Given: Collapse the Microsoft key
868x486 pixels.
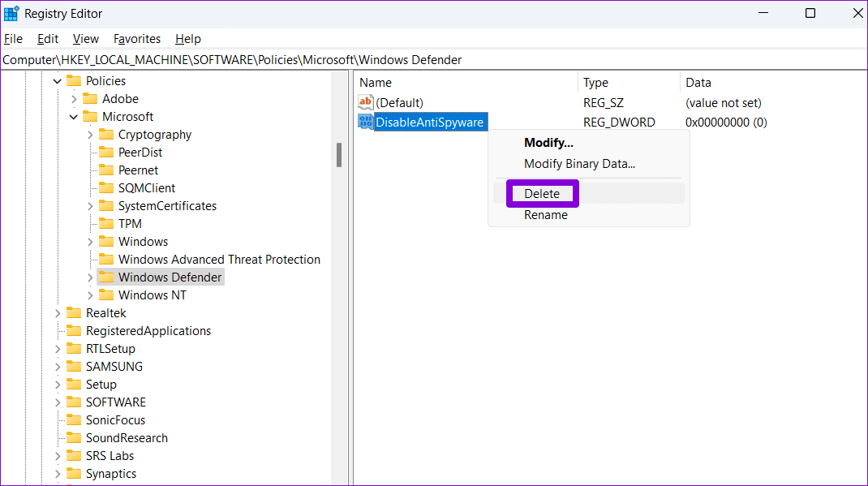Looking at the screenshot, I should [x=73, y=116].
